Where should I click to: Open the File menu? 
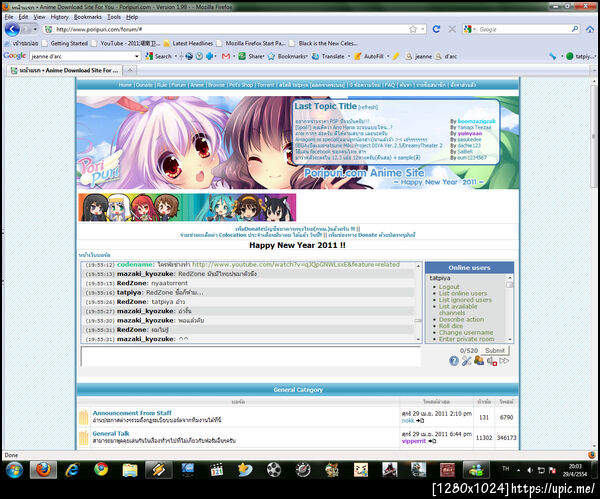9,17
